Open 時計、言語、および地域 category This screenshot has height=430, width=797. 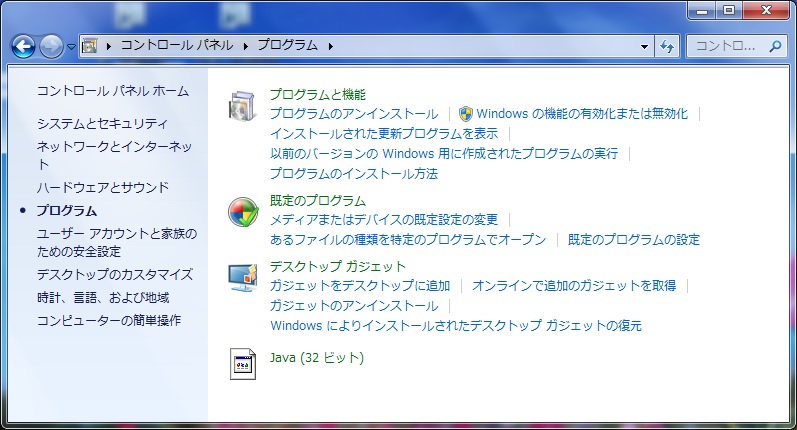pyautogui.click(x=103, y=297)
